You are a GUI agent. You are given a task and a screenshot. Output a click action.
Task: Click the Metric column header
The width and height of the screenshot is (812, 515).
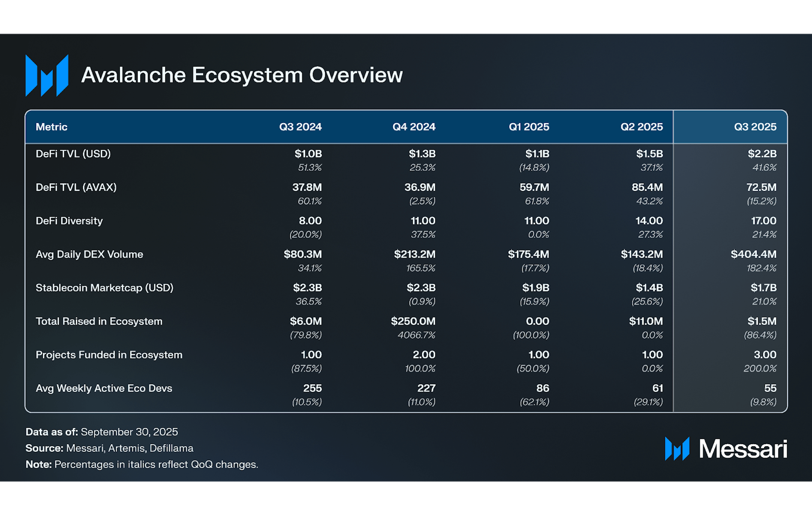pyautogui.click(x=52, y=127)
